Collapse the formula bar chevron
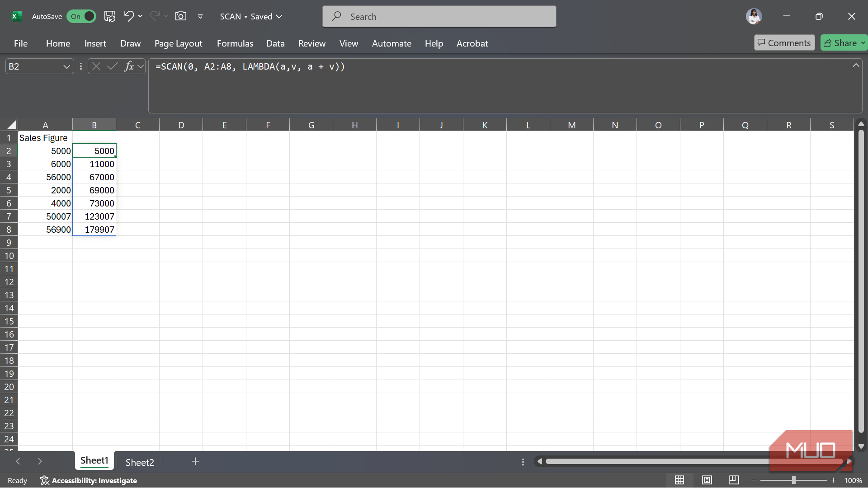Image resolution: width=868 pixels, height=488 pixels. click(x=855, y=66)
